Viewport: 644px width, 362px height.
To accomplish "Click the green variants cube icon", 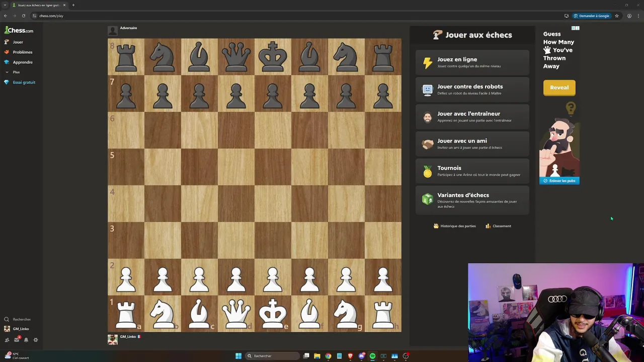I will pos(427,200).
